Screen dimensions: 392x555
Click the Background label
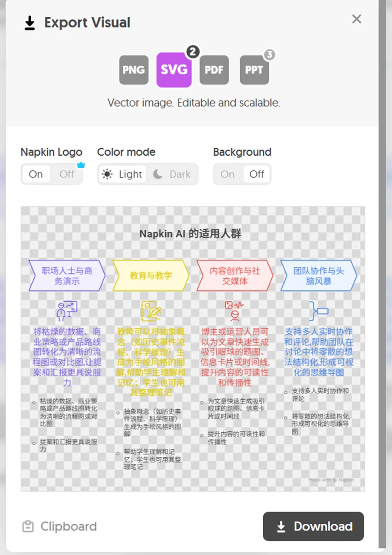[x=242, y=152]
